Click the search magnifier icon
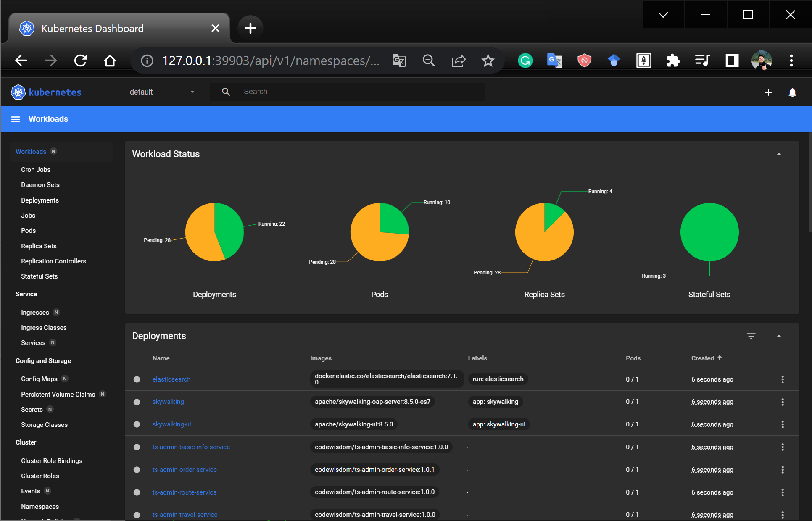This screenshot has height=521, width=812. 226,92
